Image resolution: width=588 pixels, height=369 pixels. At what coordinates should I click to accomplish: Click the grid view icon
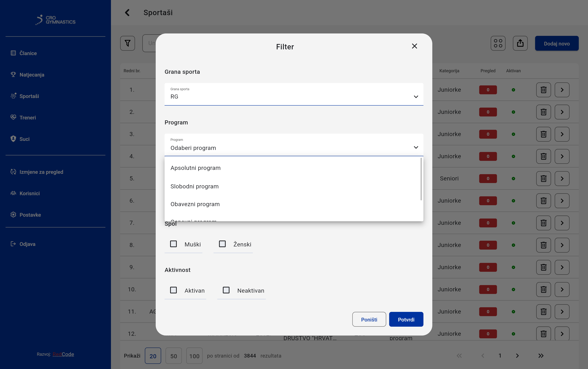tap(498, 43)
